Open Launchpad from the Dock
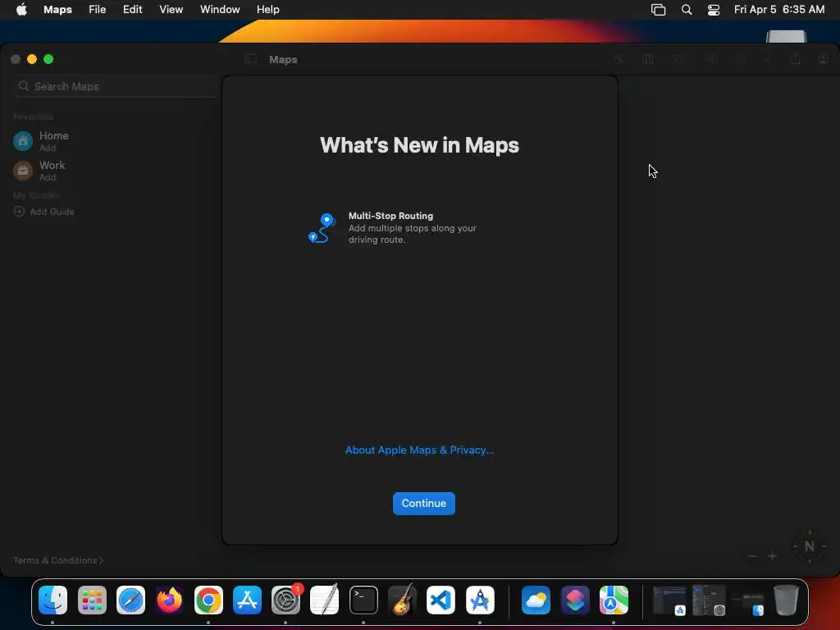The width and height of the screenshot is (840, 630). [92, 600]
